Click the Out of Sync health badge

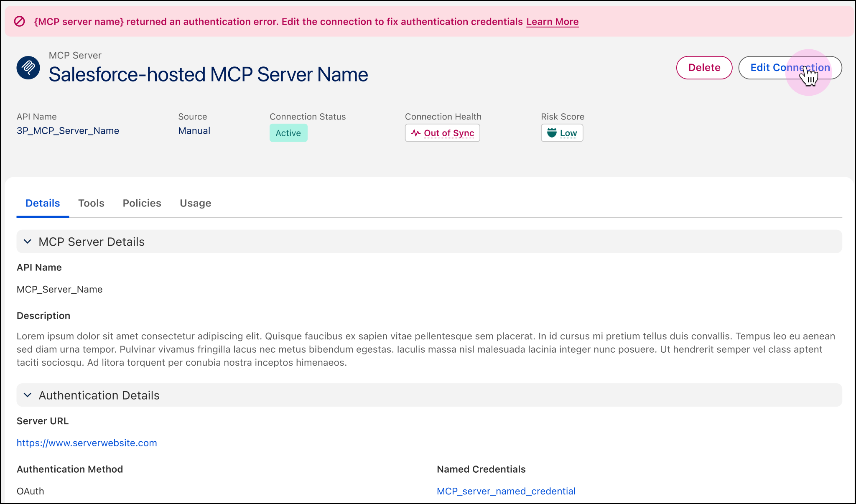442,133
